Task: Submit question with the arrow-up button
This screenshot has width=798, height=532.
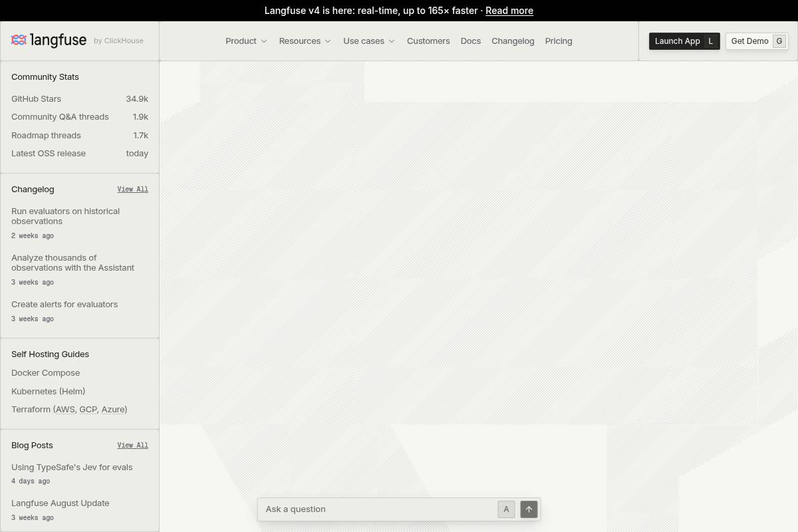Action: pyautogui.click(x=529, y=509)
